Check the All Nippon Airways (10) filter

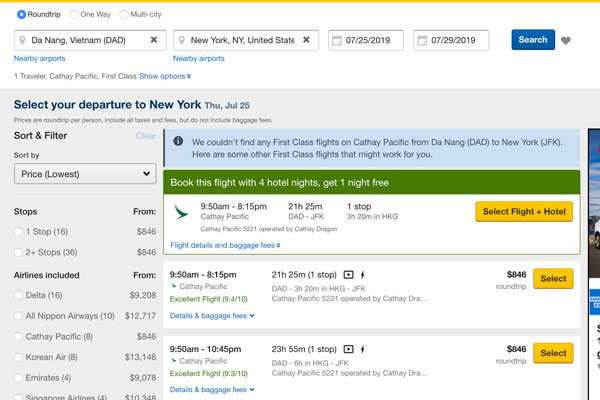[x=18, y=316]
